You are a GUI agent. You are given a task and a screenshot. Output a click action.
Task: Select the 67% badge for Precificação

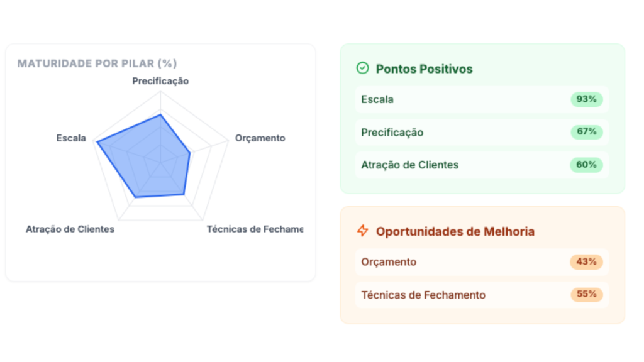586,132
